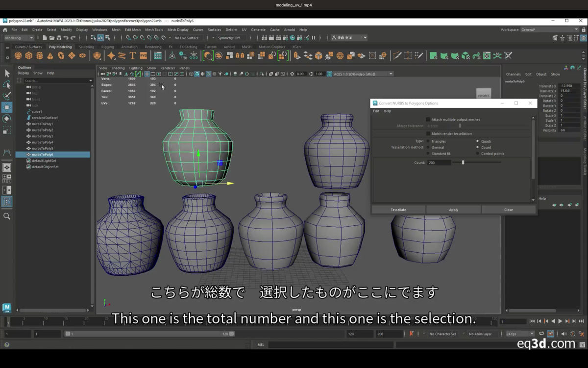Click the Tessellate button

coord(398,210)
